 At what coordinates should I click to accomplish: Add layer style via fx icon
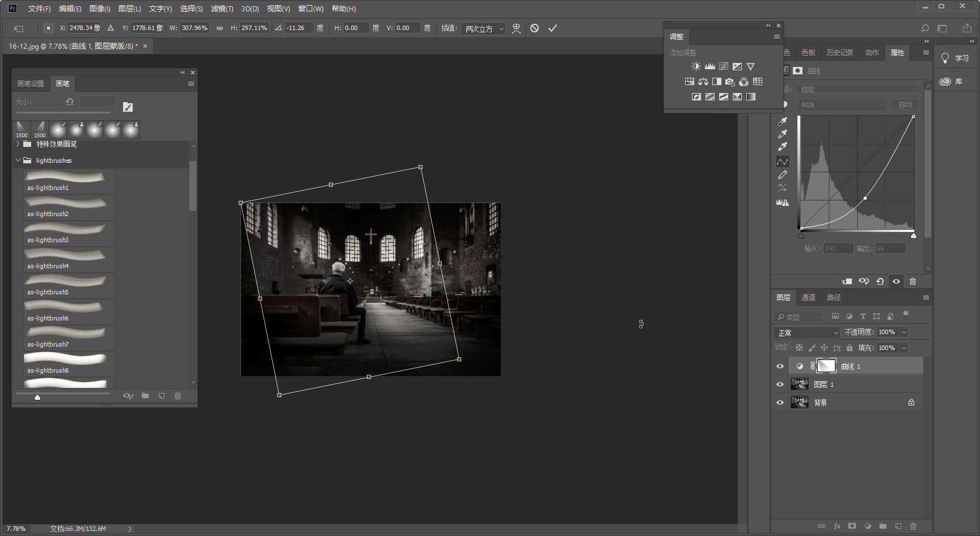(837, 526)
